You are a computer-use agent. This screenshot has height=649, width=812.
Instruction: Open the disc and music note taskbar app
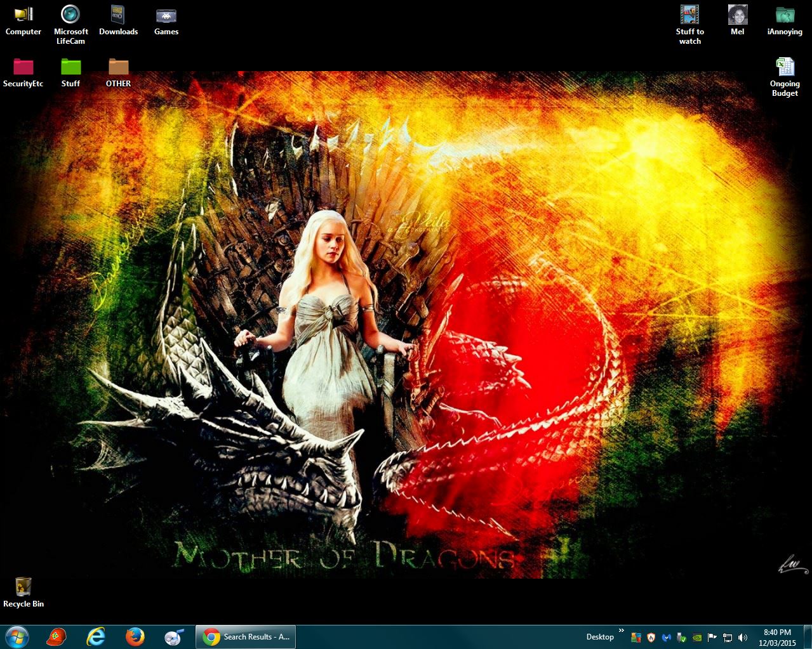[x=174, y=637]
